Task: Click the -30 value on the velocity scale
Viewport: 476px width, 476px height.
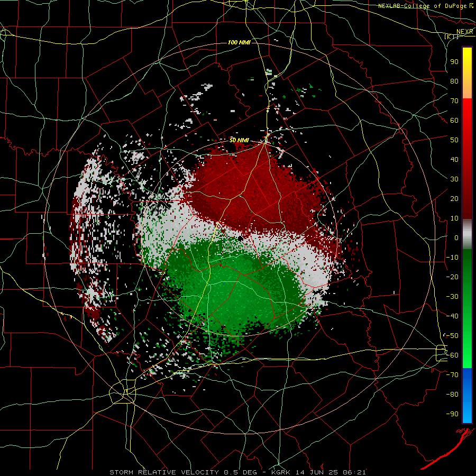Action: [x=452, y=297]
